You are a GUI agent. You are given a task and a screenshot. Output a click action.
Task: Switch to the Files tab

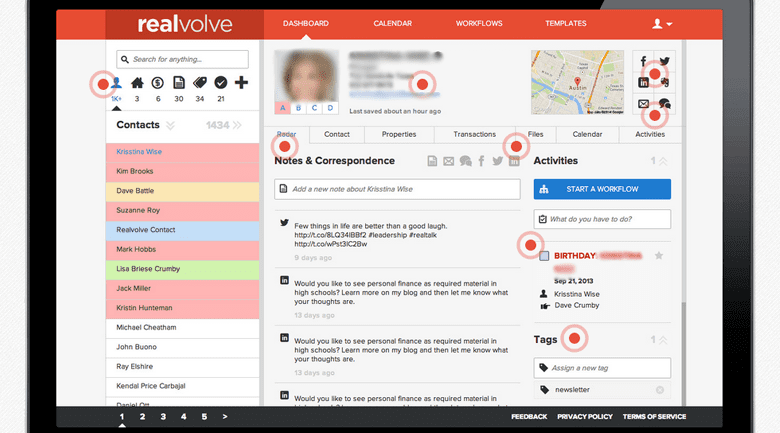click(535, 134)
